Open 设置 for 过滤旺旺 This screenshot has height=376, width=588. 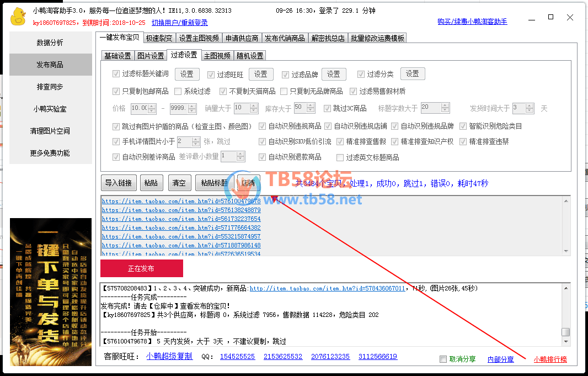(260, 74)
